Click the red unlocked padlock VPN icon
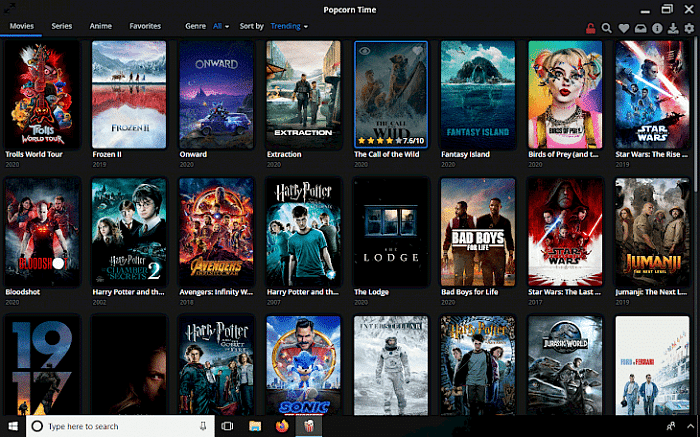 click(590, 29)
